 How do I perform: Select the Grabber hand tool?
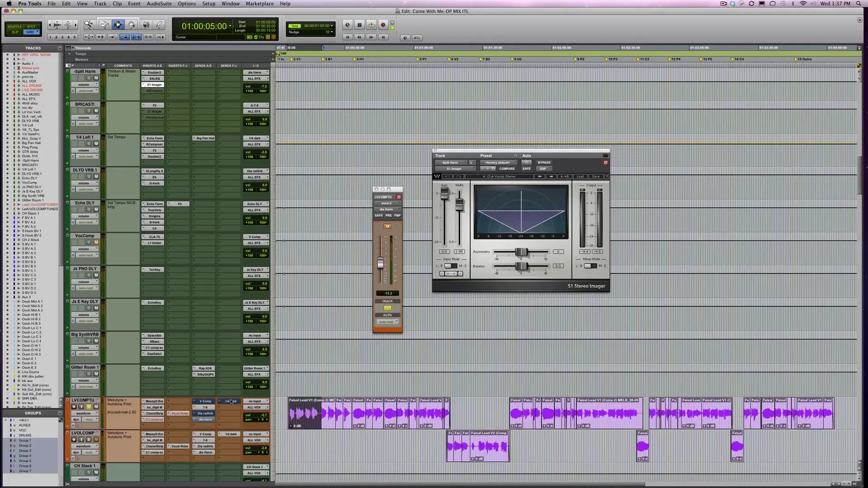coord(132,25)
